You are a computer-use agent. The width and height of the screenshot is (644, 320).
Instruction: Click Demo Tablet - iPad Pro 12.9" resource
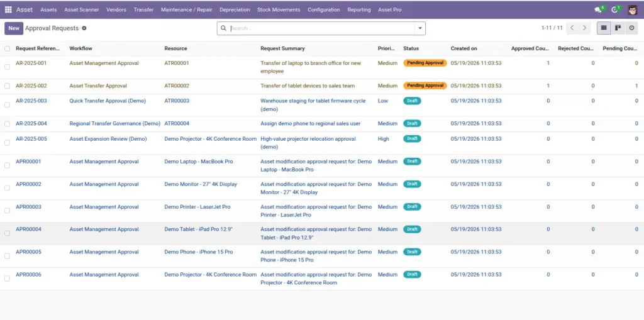(x=199, y=229)
